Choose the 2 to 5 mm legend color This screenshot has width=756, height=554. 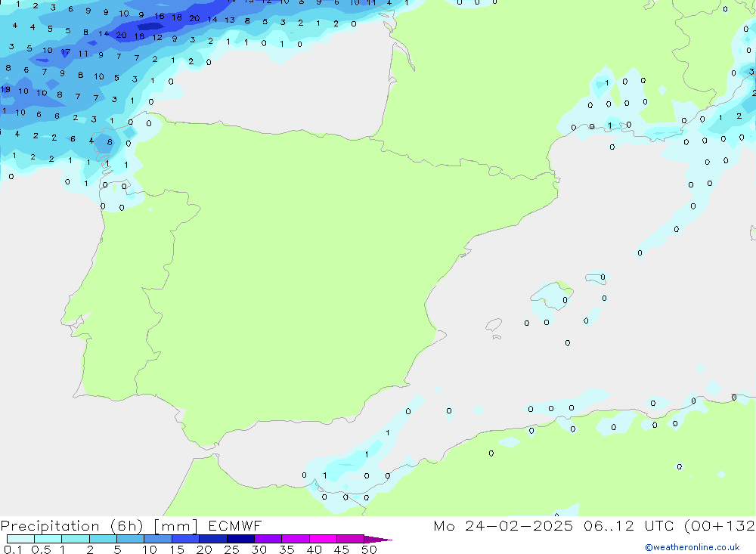point(103,539)
